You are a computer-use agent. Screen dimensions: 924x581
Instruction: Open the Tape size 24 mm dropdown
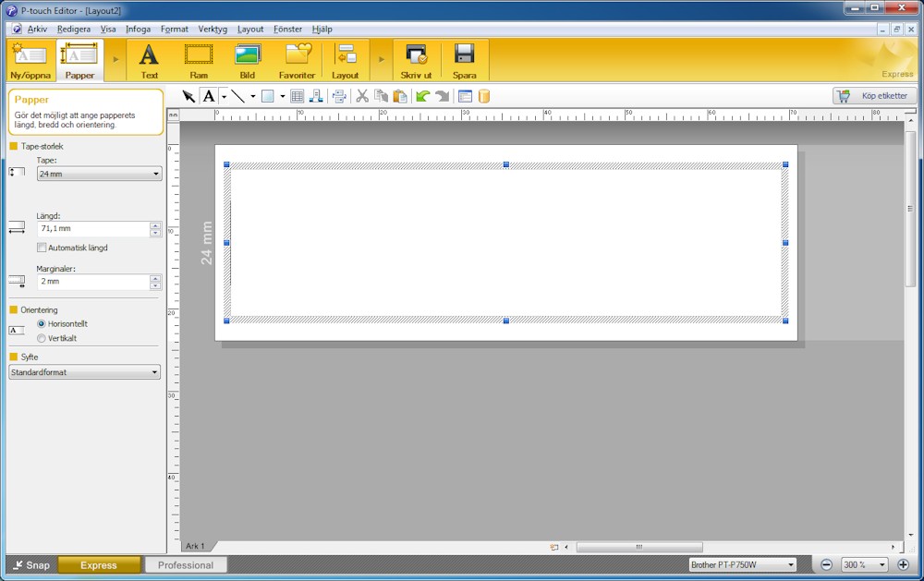99,174
